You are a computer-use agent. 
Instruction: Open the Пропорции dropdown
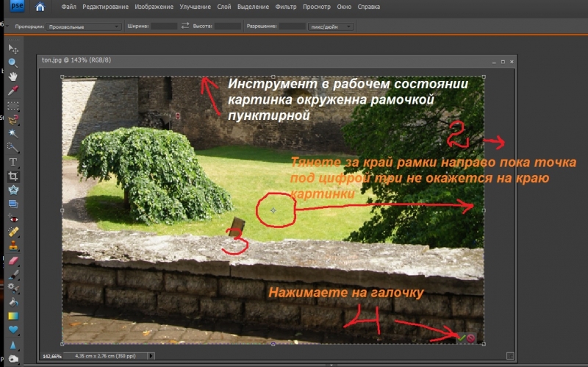(x=83, y=26)
